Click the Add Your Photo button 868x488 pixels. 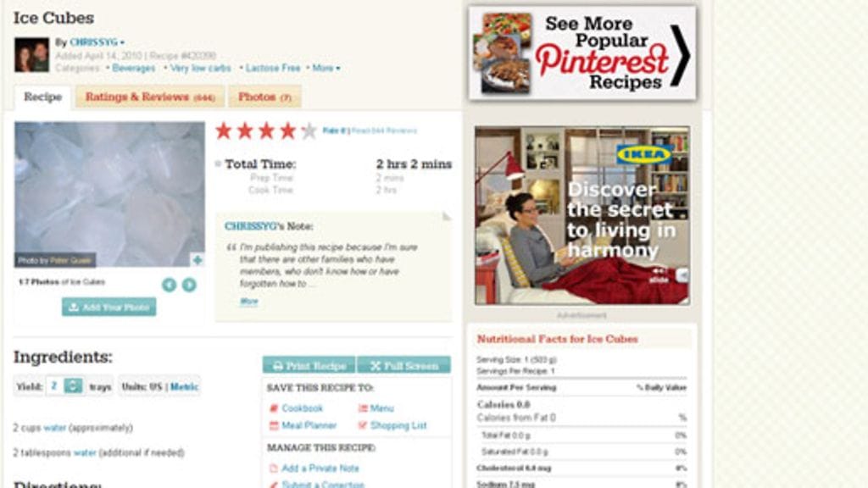click(109, 307)
